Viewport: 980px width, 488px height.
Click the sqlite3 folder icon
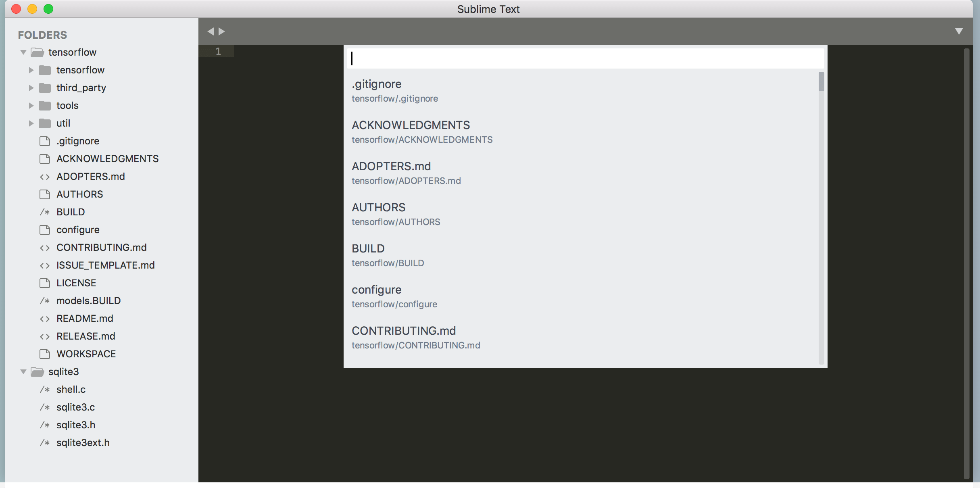click(x=38, y=372)
